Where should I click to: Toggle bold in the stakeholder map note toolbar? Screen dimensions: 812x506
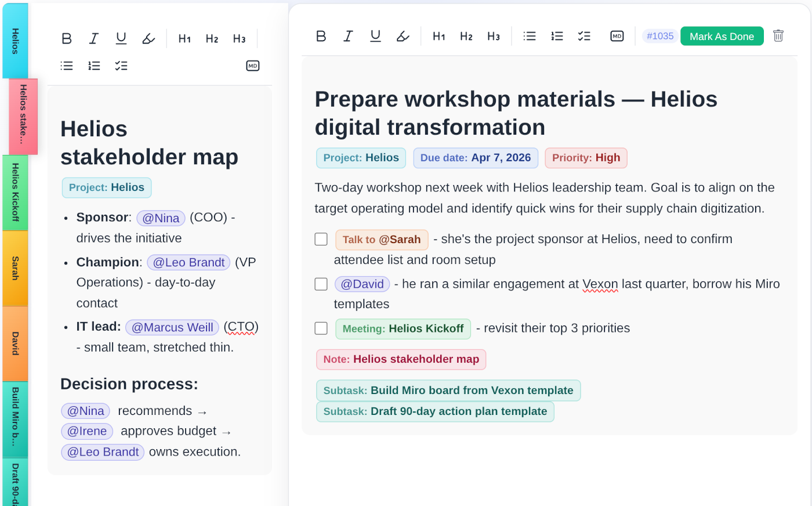67,38
